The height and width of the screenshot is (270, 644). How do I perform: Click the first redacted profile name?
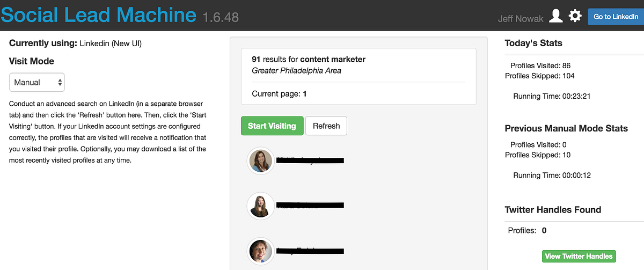coord(310,160)
